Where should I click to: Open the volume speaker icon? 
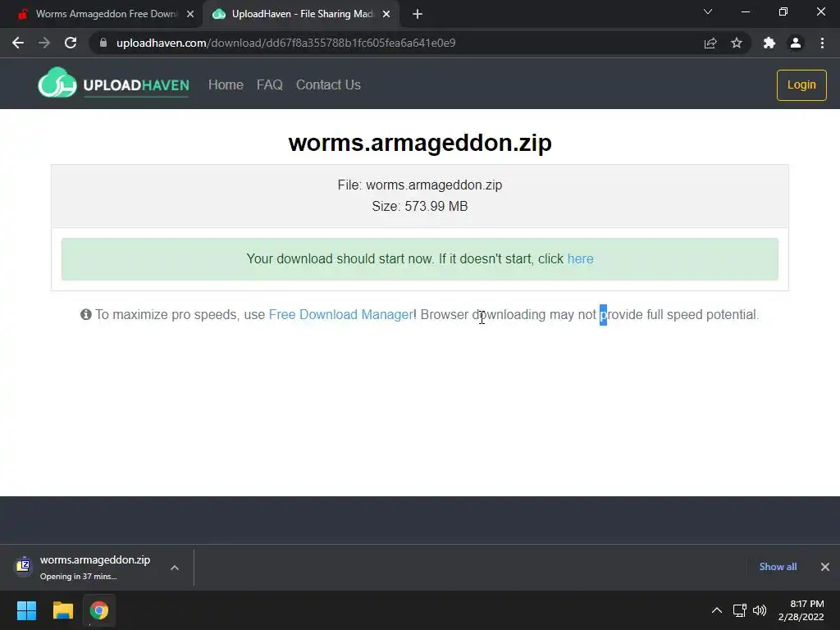pos(760,610)
